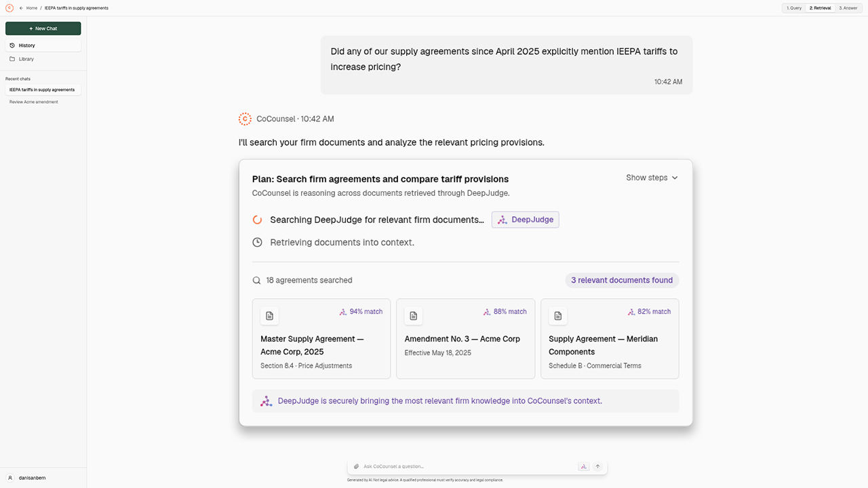Click the send arrow button
The width and height of the screenshot is (868, 488).
[597, 466]
